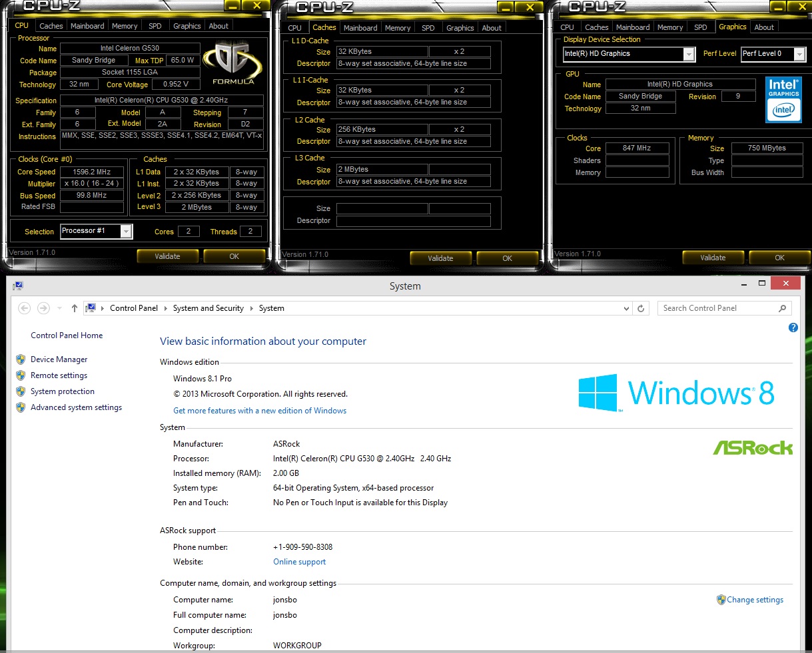
Task: Open the Display Device Selection dropdown
Action: coord(689,54)
